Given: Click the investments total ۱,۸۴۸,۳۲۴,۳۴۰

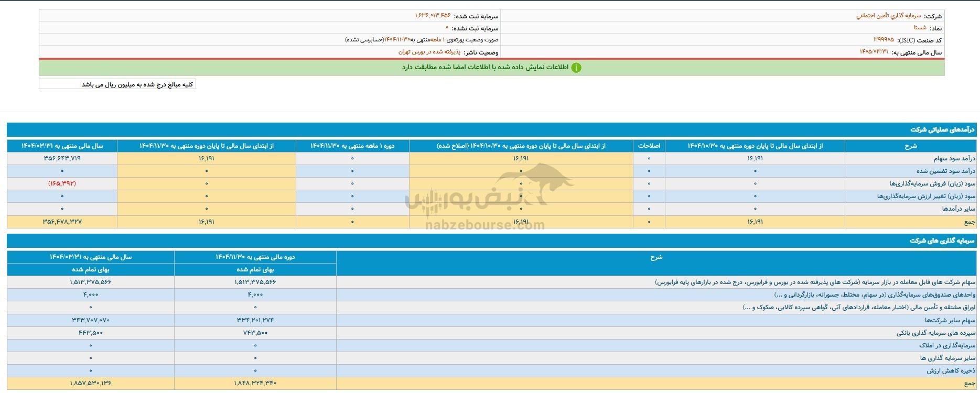Looking at the screenshot, I should pos(255,383).
